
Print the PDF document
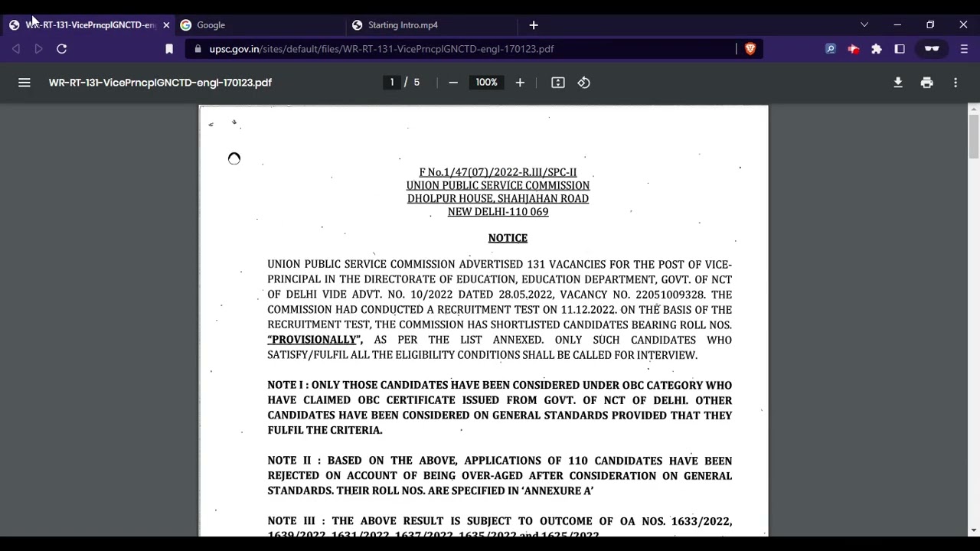[927, 83]
